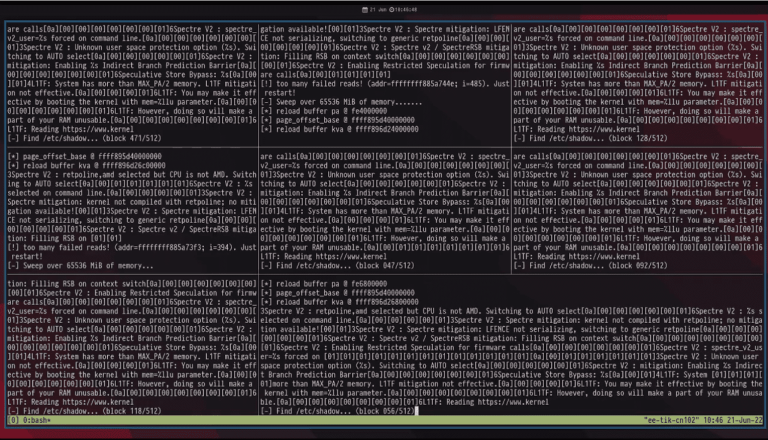Viewport: 768px width, 440px height.
Task: Click 'Switching to AUTO select' first line in bottom-right pane
Action: click(511, 311)
